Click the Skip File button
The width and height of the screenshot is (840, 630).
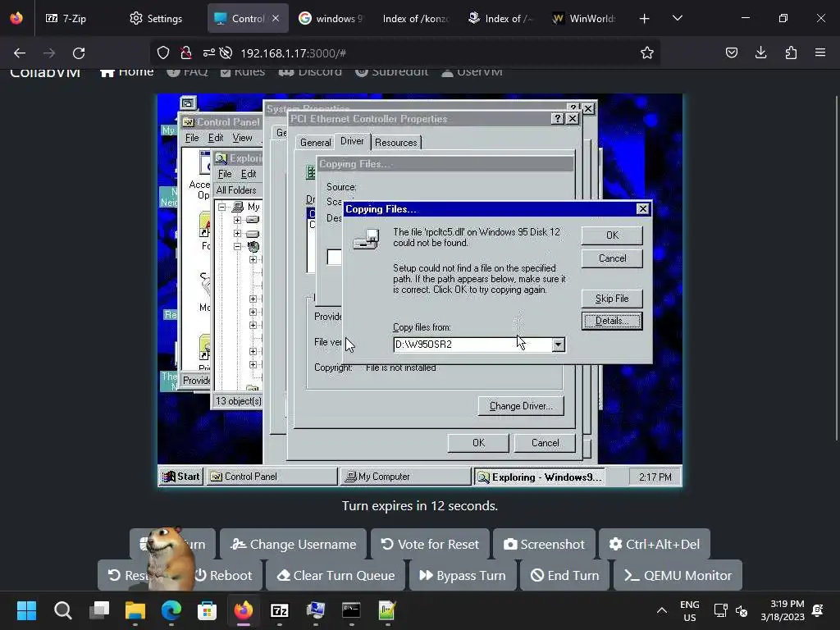(x=612, y=299)
